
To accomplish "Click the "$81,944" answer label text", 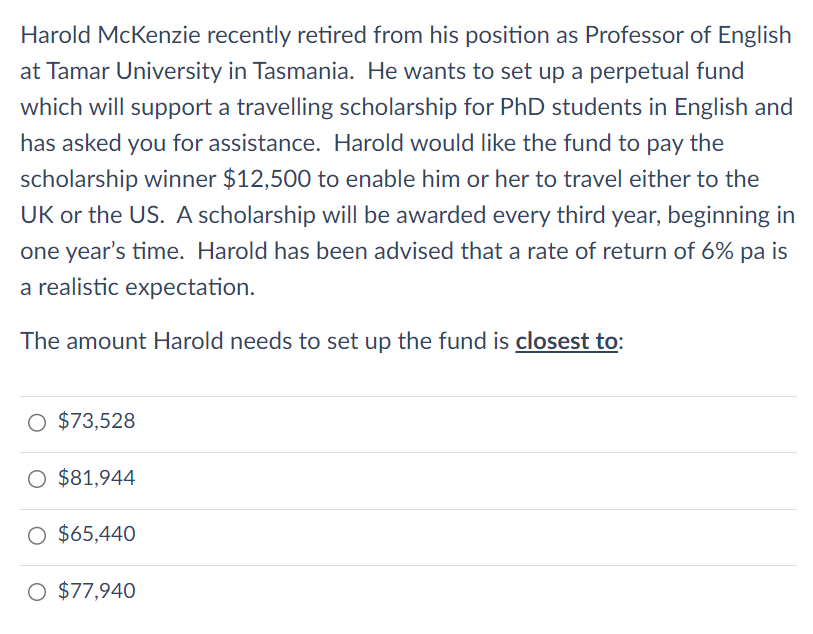I will pos(97,479).
